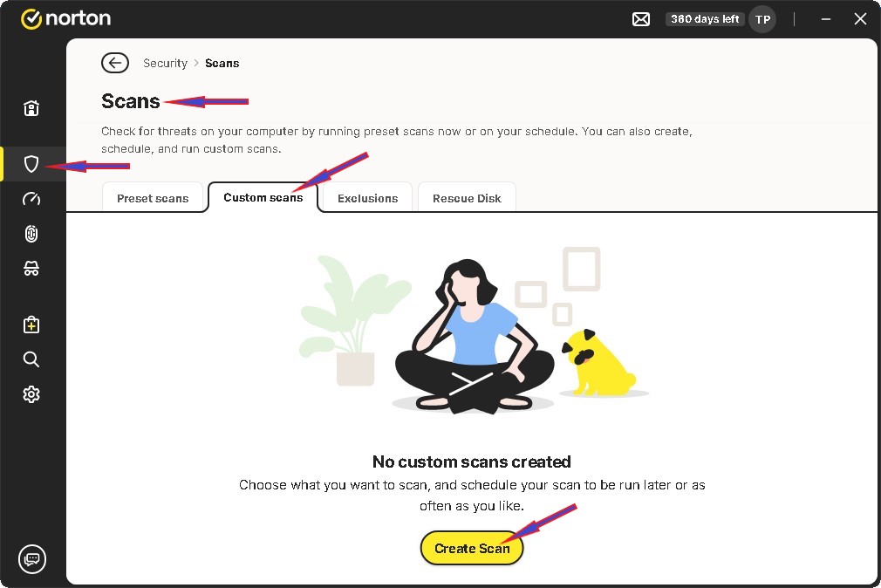Click the Create Scan button
The width and height of the screenshot is (881, 588).
pyautogui.click(x=471, y=548)
